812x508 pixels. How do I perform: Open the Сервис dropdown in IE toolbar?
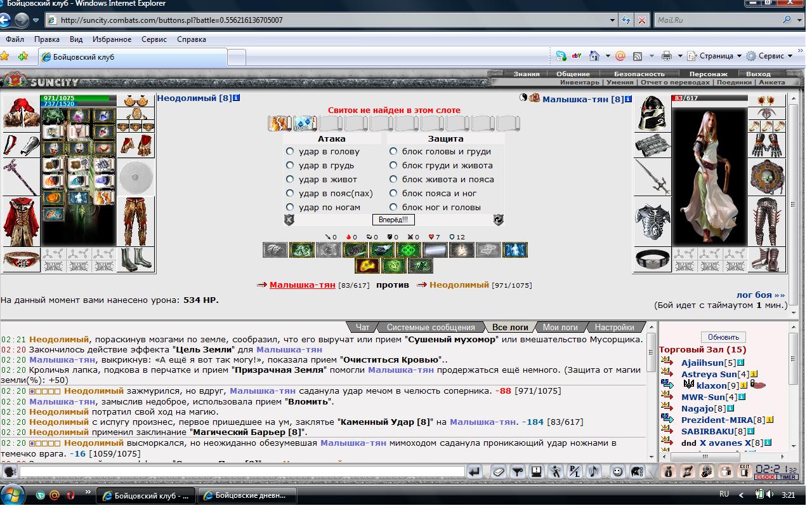(770, 56)
